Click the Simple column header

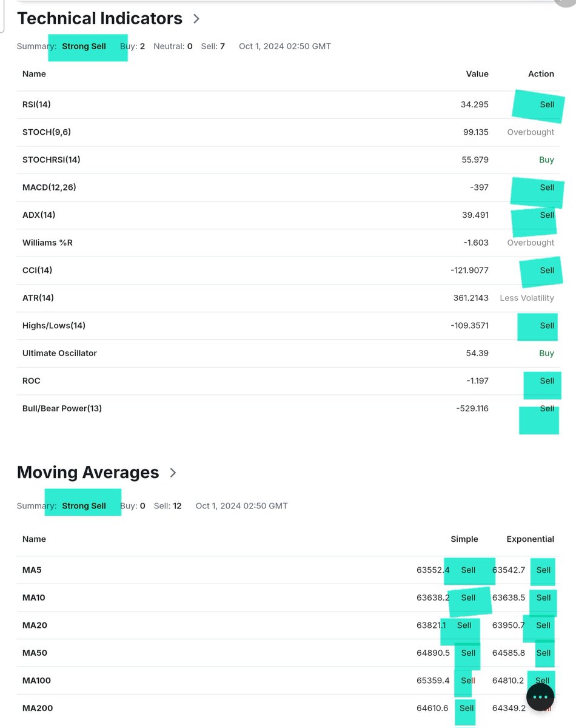[464, 539]
